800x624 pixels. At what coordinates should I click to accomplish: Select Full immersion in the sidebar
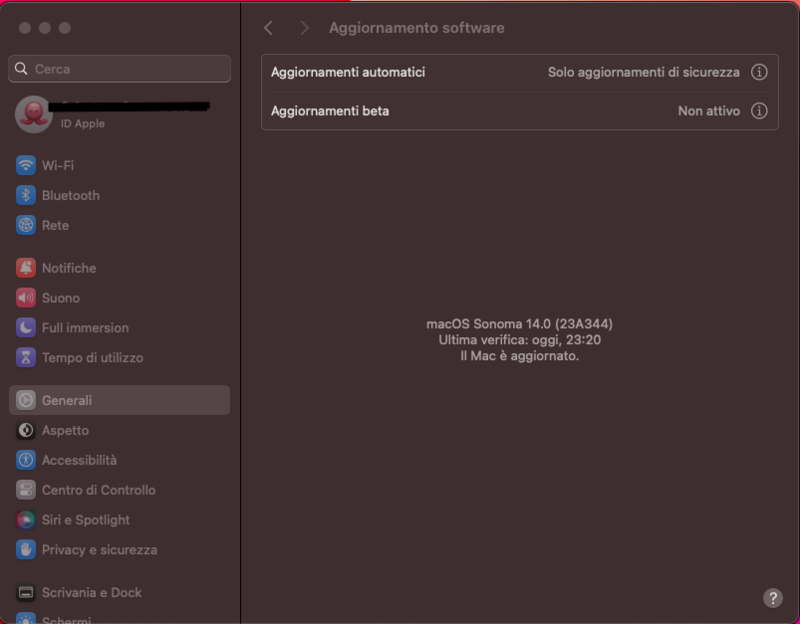(119, 328)
